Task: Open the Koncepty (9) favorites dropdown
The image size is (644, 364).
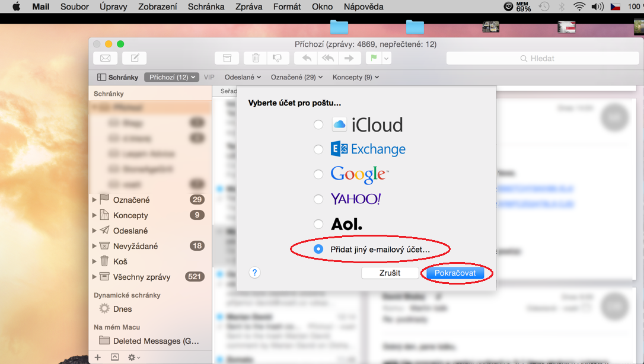Action: click(356, 77)
